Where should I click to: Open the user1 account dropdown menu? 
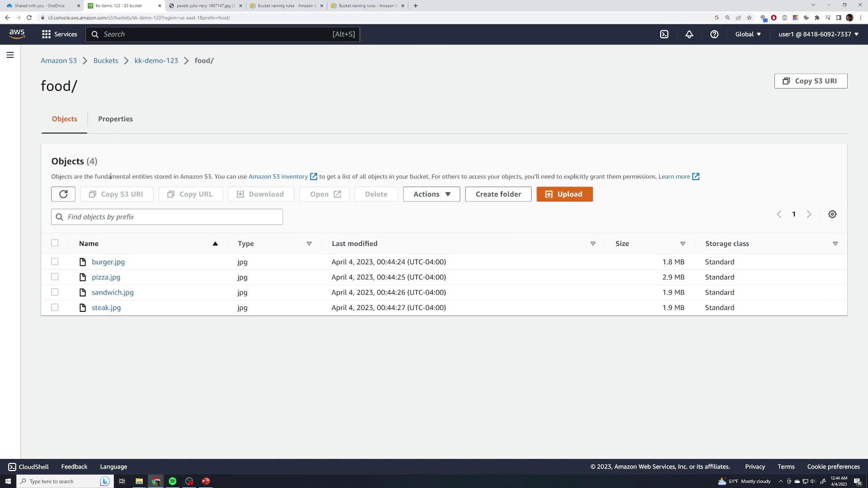click(818, 34)
